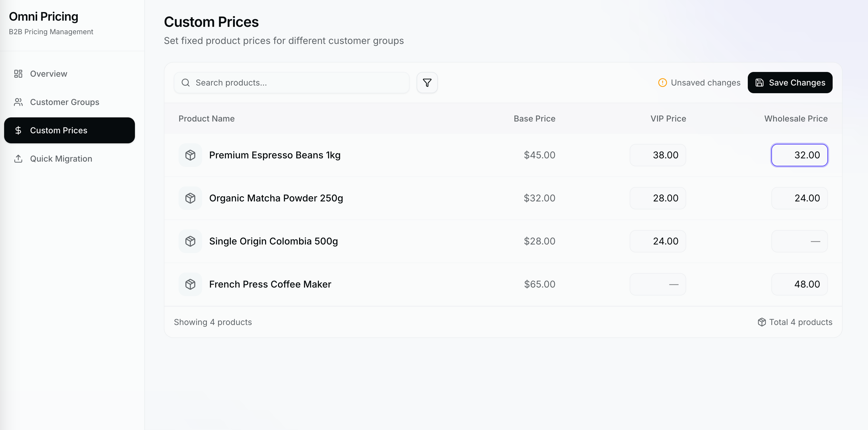Click the Base Price column header
The height and width of the screenshot is (430, 868).
coord(534,119)
